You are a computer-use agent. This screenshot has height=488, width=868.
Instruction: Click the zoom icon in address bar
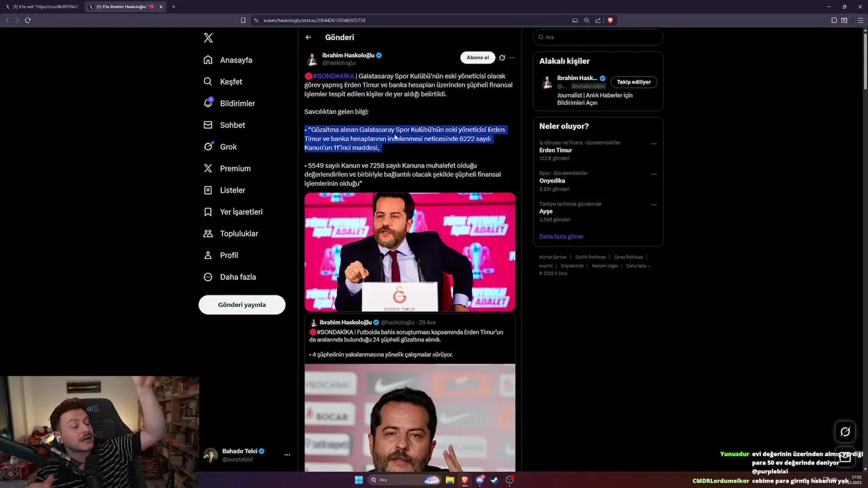pos(587,20)
